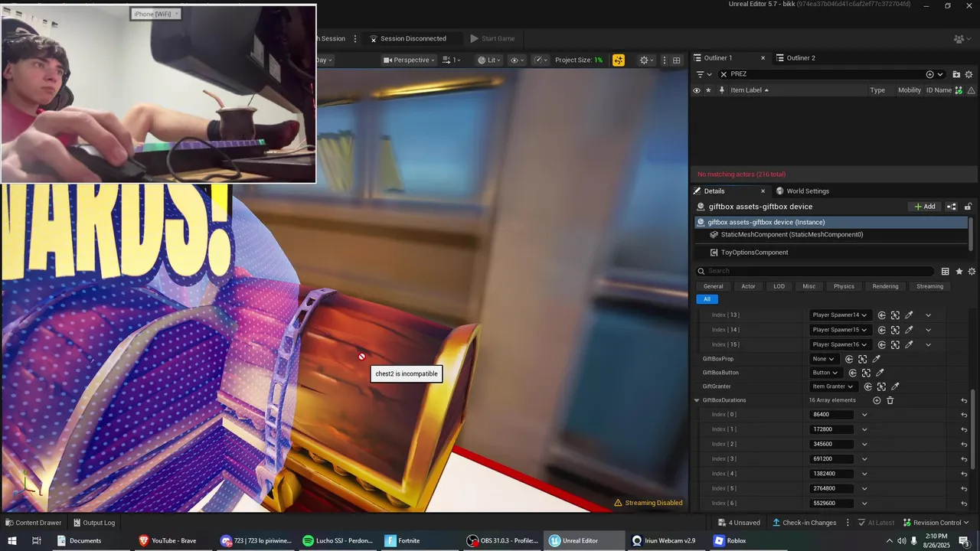
Task: Open Spotify from the Windows taskbar
Action: coord(338,540)
